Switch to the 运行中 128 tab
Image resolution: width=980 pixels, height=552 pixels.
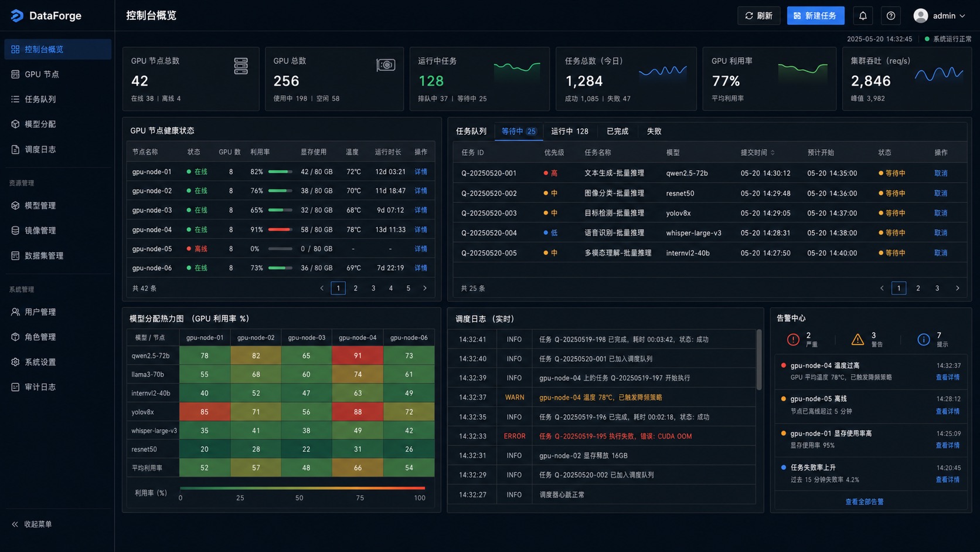569,131
